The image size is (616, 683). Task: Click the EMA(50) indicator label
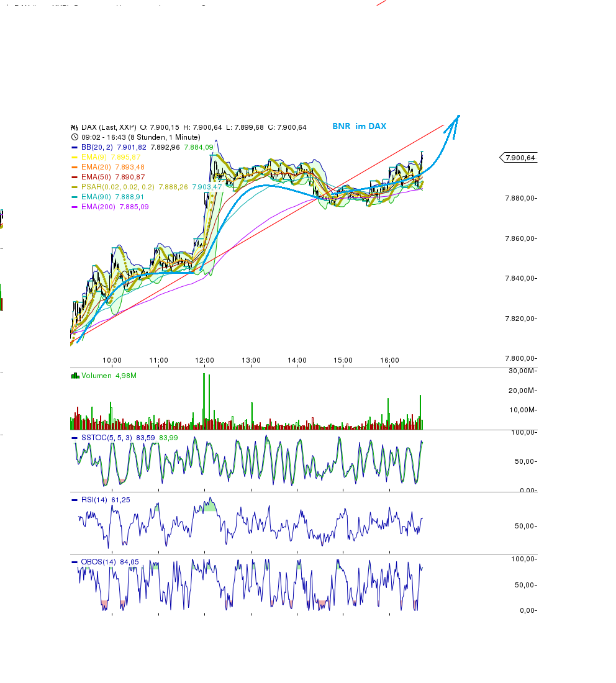(96, 178)
